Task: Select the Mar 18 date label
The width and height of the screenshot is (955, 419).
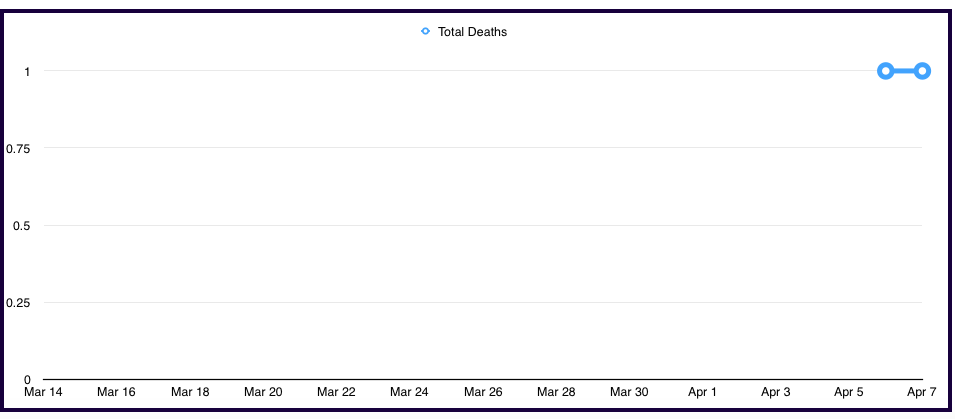Action: pyautogui.click(x=190, y=392)
